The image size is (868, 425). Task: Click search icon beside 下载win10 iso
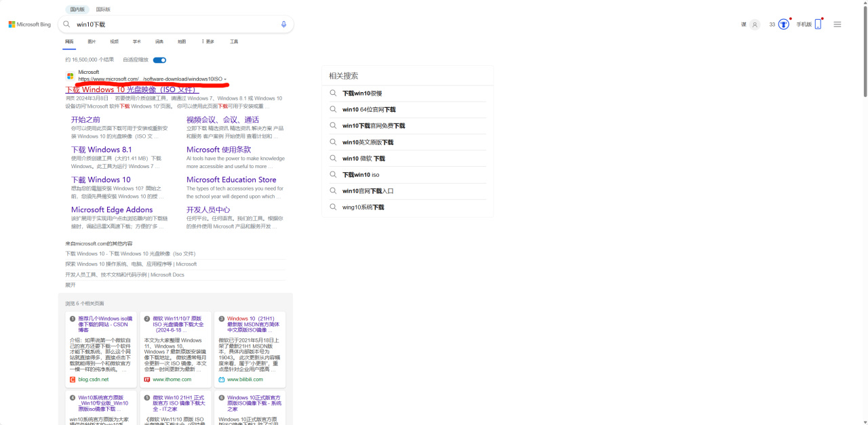click(333, 175)
